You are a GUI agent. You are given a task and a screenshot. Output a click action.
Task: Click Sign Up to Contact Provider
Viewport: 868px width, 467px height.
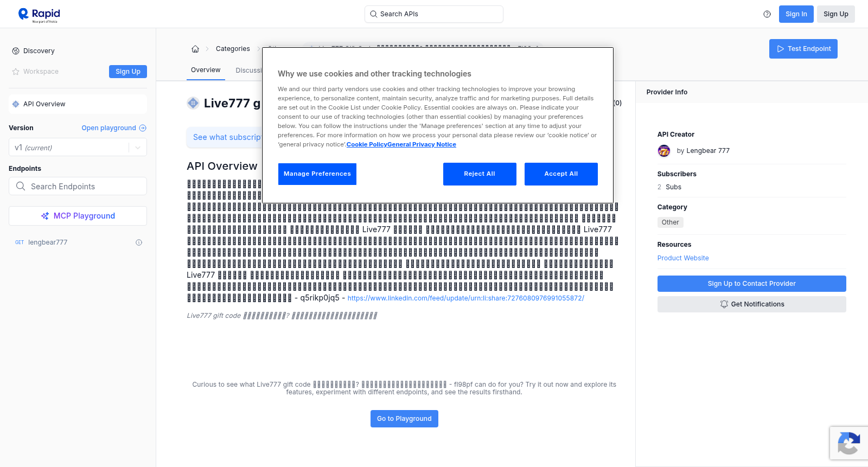click(x=752, y=284)
